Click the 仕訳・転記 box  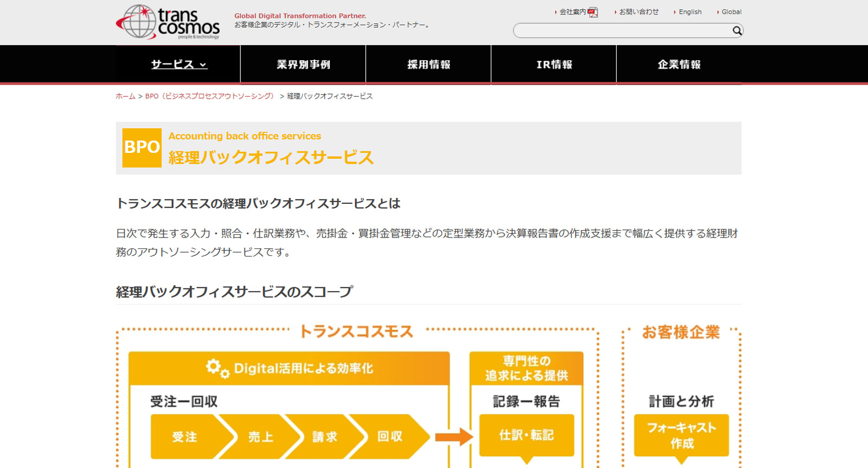click(x=526, y=435)
